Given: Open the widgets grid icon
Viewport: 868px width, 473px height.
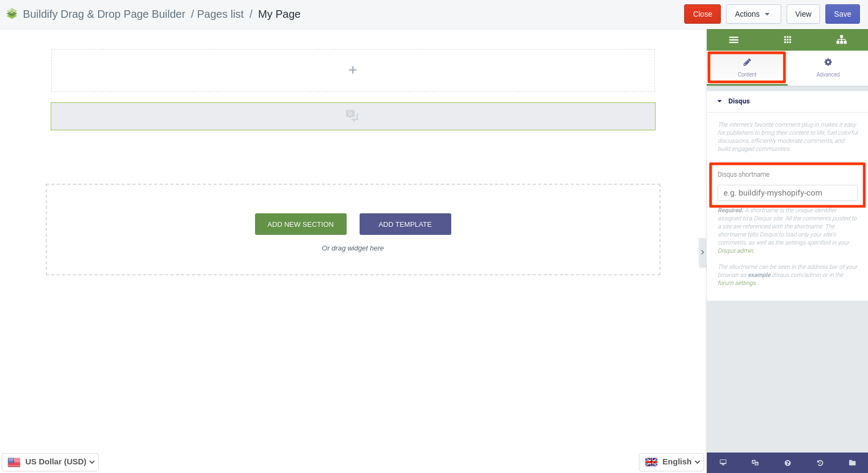Looking at the screenshot, I should [x=787, y=40].
